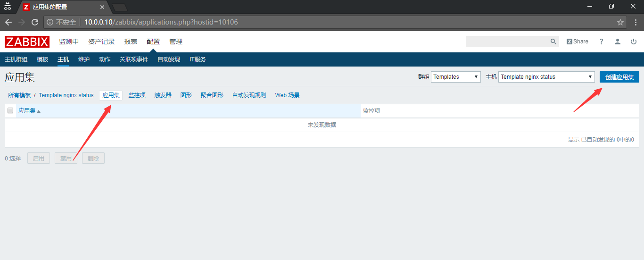
Task: Open the 群组 Templates dropdown
Action: point(456,77)
